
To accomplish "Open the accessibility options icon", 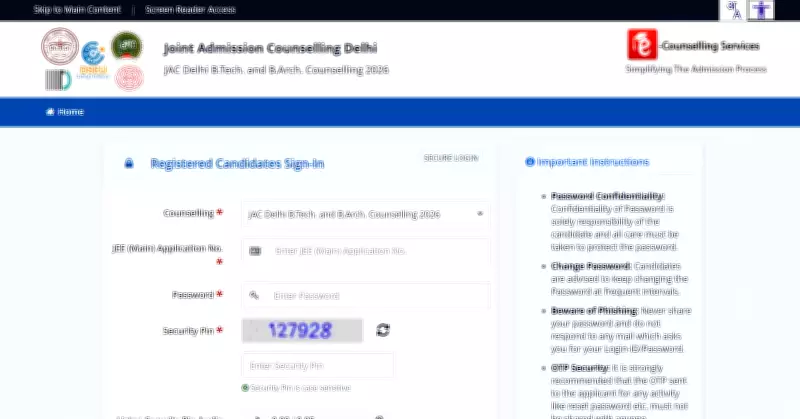I will (x=761, y=10).
